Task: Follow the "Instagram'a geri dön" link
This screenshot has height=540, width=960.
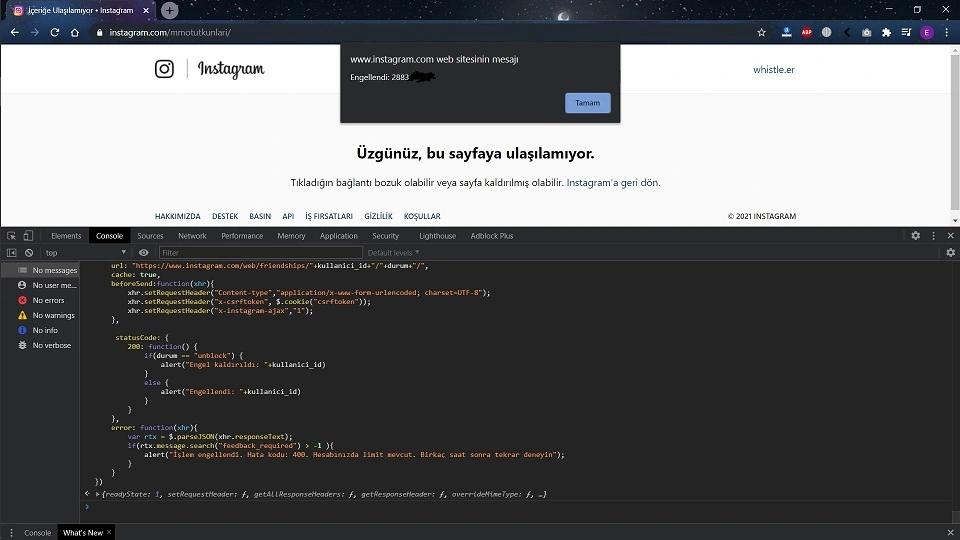Action: 613,182
